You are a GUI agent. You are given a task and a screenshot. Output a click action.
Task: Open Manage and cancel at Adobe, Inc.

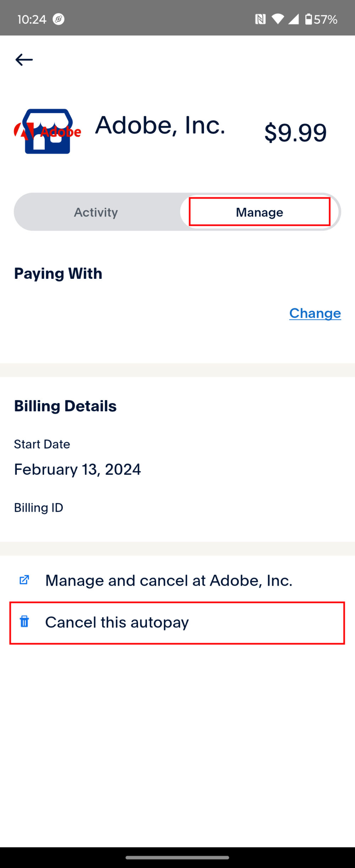[x=169, y=581]
